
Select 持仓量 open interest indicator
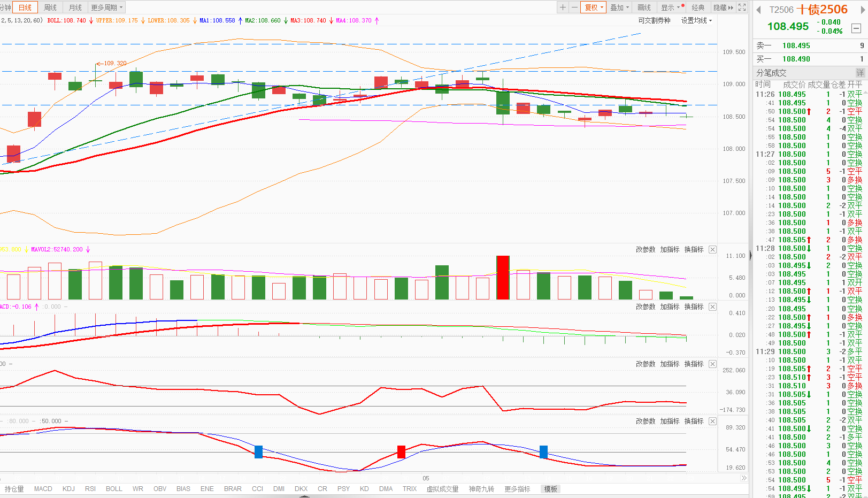coord(14,489)
